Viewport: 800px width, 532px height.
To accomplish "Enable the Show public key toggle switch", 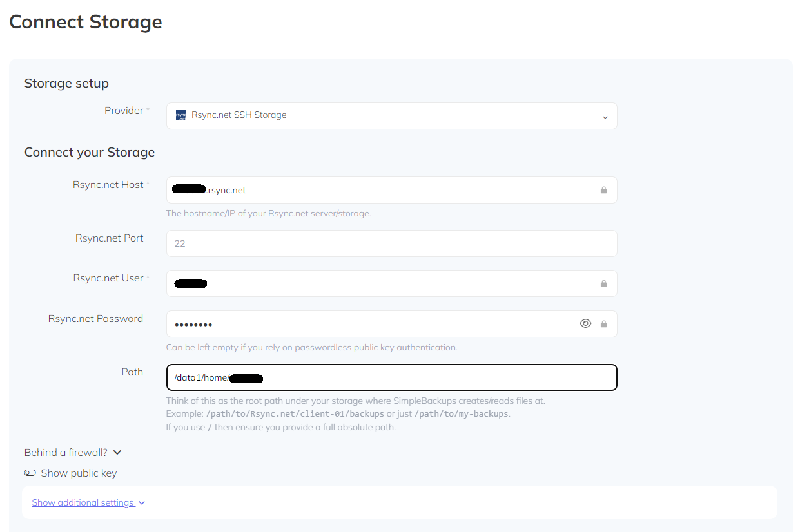I will point(30,473).
